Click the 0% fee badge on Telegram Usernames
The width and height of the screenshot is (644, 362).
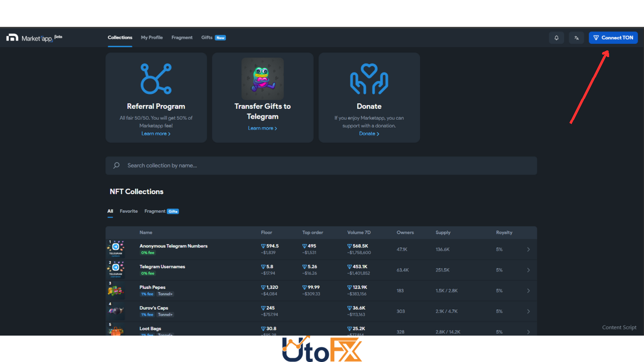(148, 273)
